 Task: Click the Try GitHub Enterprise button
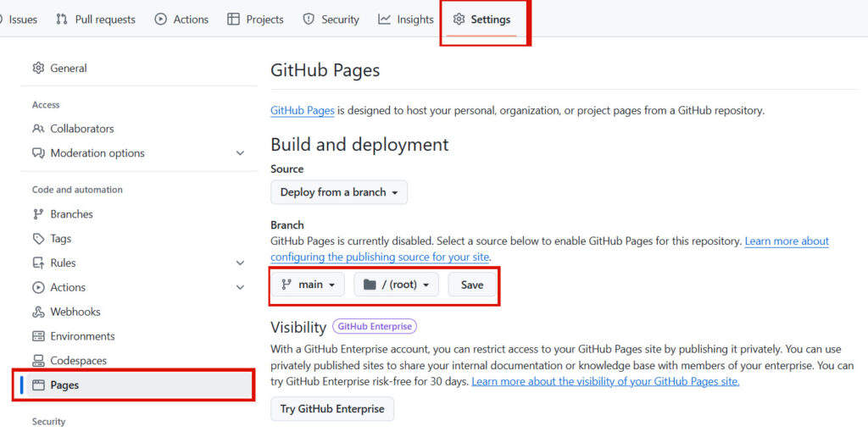tap(332, 409)
